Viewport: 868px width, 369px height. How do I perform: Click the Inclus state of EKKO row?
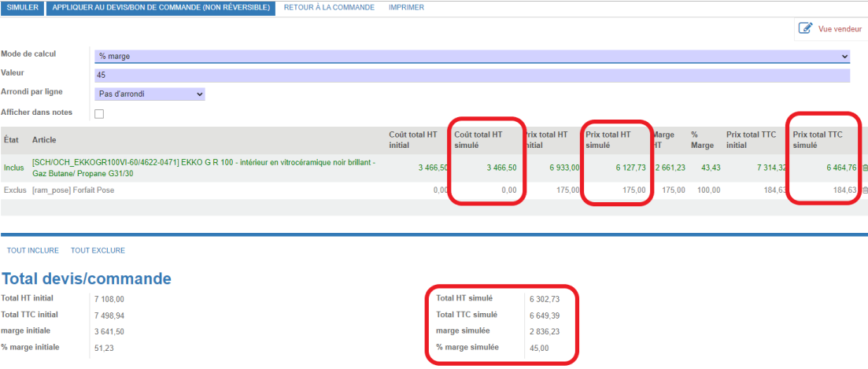(x=14, y=168)
